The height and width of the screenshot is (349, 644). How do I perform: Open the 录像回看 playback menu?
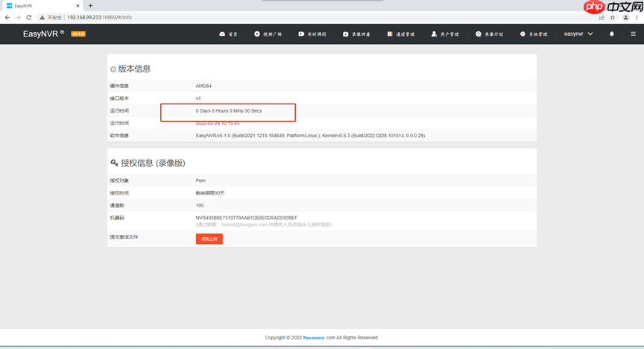tap(356, 34)
